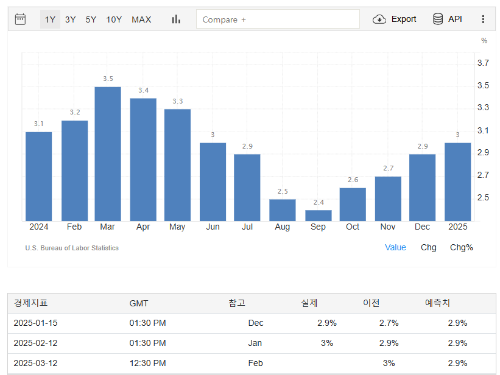
Task: Click the September bar showing 2.4
Action: [318, 215]
